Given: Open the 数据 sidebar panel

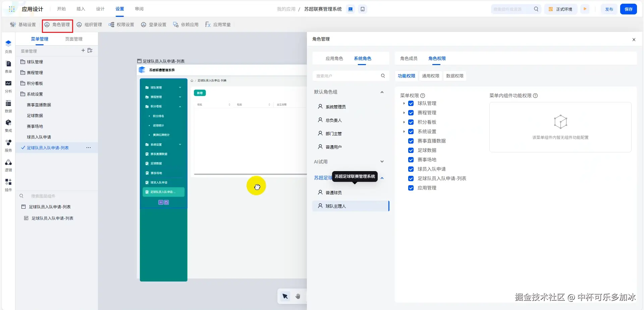Looking at the screenshot, I should pos(8,106).
